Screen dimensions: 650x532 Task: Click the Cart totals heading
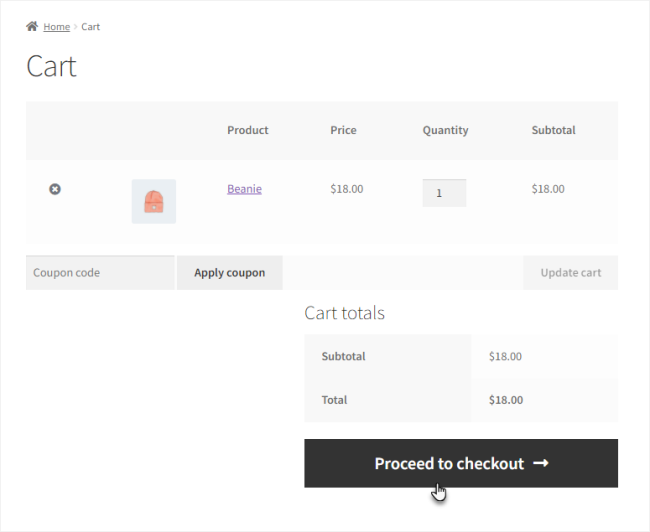344,313
